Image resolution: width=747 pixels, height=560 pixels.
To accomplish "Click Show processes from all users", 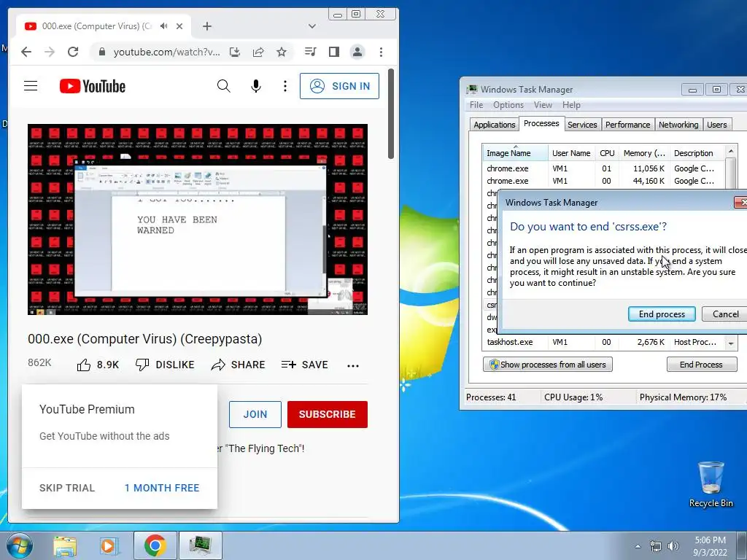I will pyautogui.click(x=548, y=365).
